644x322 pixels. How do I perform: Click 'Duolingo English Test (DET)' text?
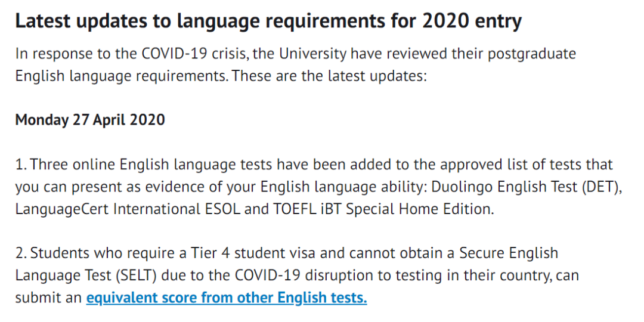528,187
